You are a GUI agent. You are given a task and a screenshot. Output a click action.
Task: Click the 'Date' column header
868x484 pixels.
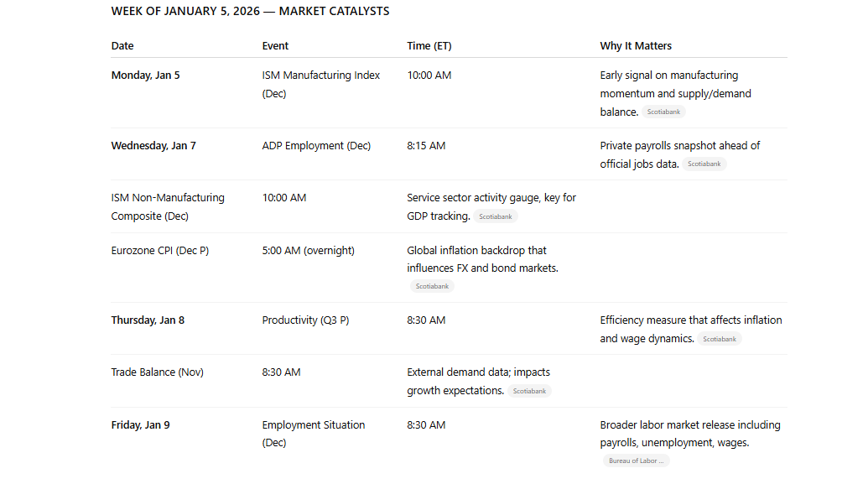[122, 46]
